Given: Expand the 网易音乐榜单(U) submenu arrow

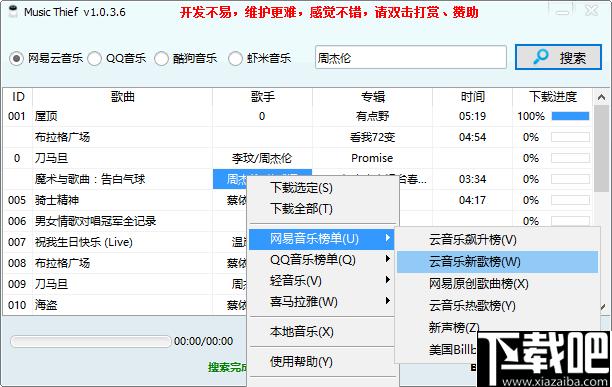Looking at the screenshot, I should (x=387, y=238).
